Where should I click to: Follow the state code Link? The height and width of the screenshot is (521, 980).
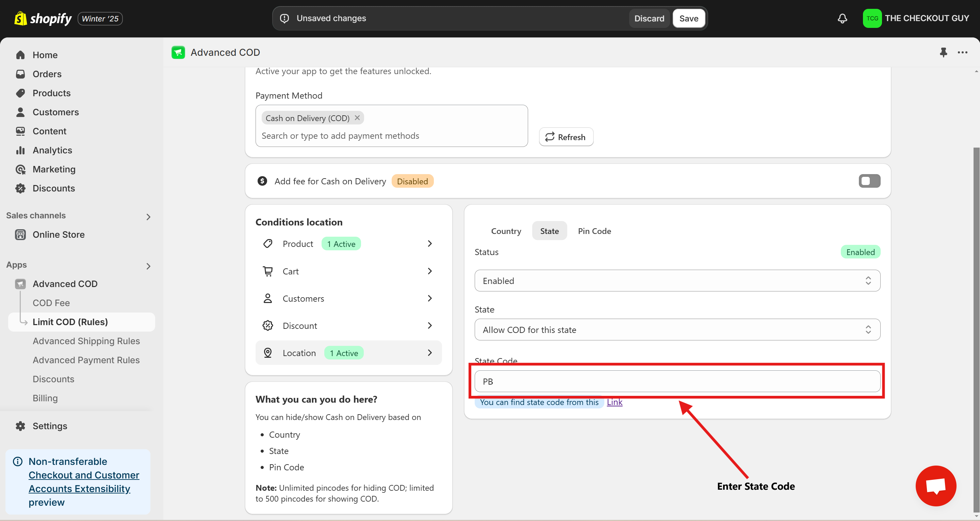click(x=615, y=402)
